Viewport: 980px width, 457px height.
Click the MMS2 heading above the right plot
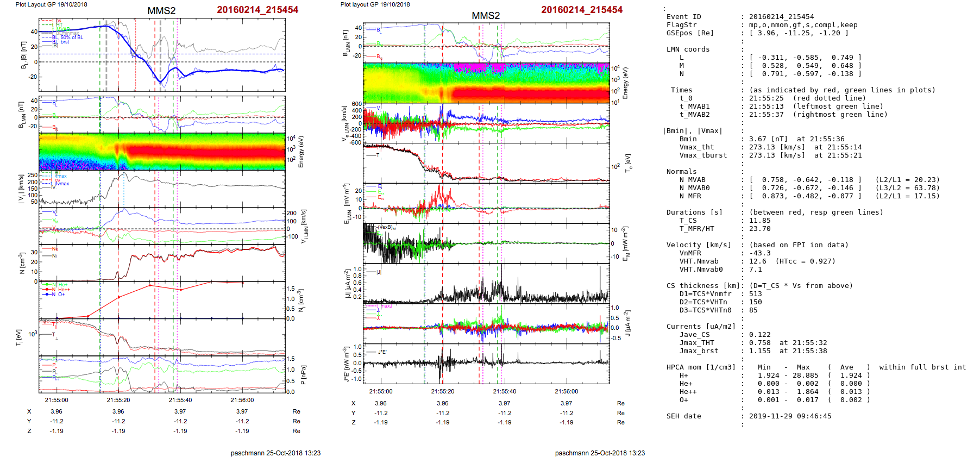point(486,16)
